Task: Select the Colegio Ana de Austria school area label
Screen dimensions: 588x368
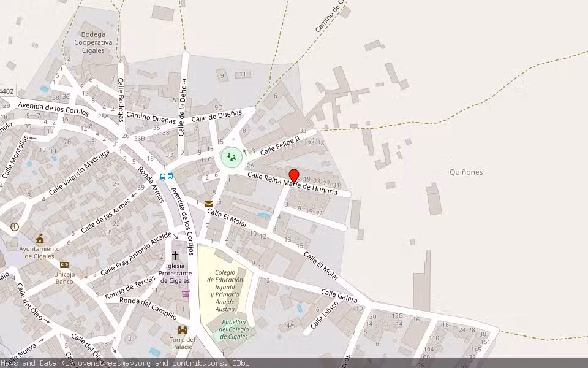Action: [226, 291]
